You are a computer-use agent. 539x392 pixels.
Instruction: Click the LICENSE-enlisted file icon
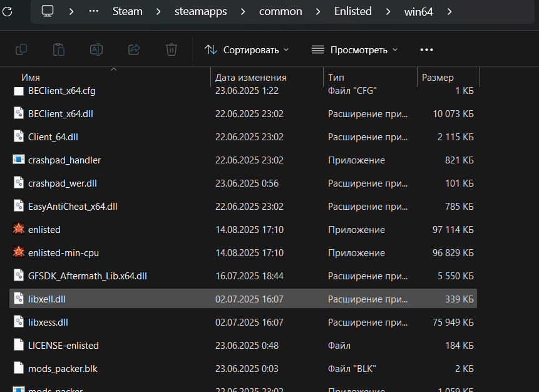pyautogui.click(x=19, y=345)
